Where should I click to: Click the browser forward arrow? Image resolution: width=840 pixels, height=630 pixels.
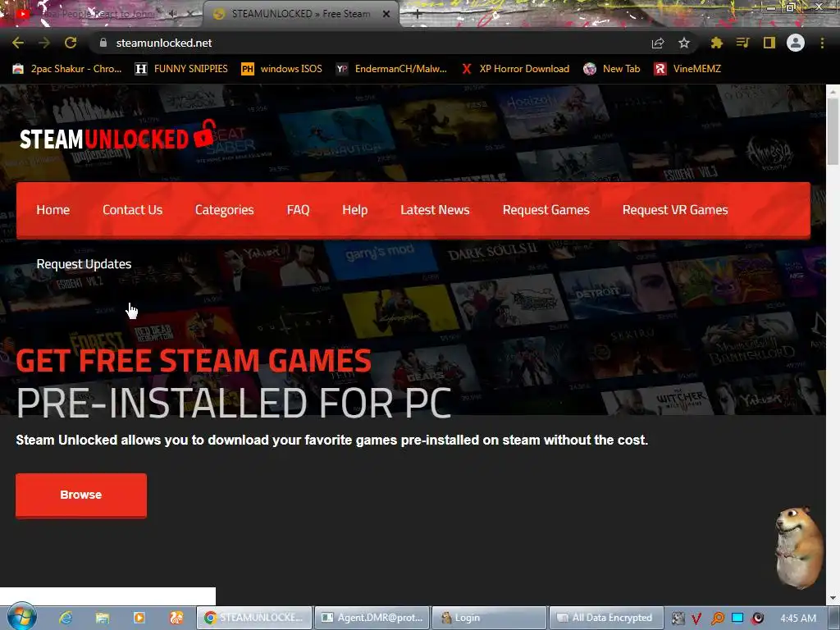[44, 43]
